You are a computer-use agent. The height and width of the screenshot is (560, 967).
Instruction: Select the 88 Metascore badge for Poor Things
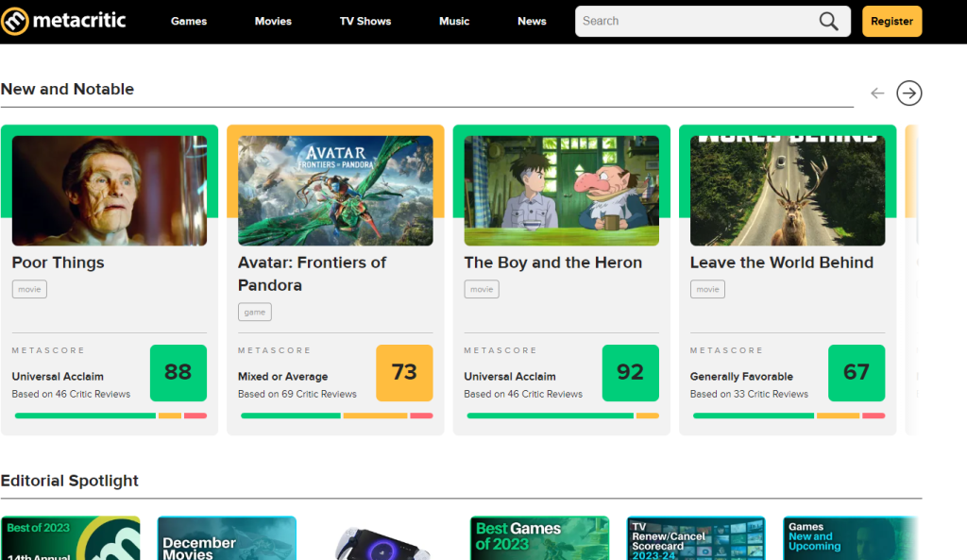coord(178,373)
